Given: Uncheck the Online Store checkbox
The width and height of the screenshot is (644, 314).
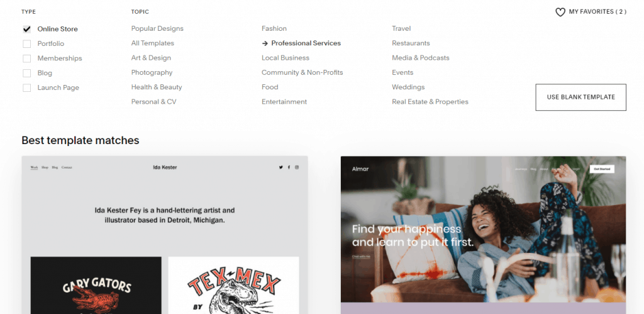Looking at the screenshot, I should click(x=26, y=29).
